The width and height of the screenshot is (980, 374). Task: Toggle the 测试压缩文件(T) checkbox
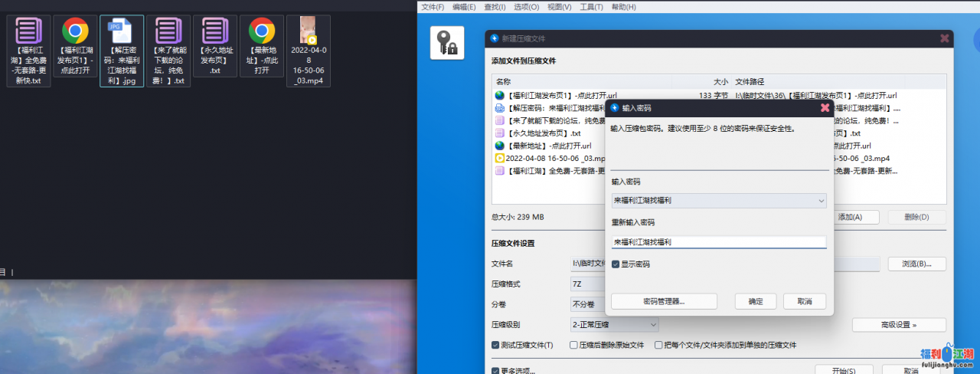point(495,345)
